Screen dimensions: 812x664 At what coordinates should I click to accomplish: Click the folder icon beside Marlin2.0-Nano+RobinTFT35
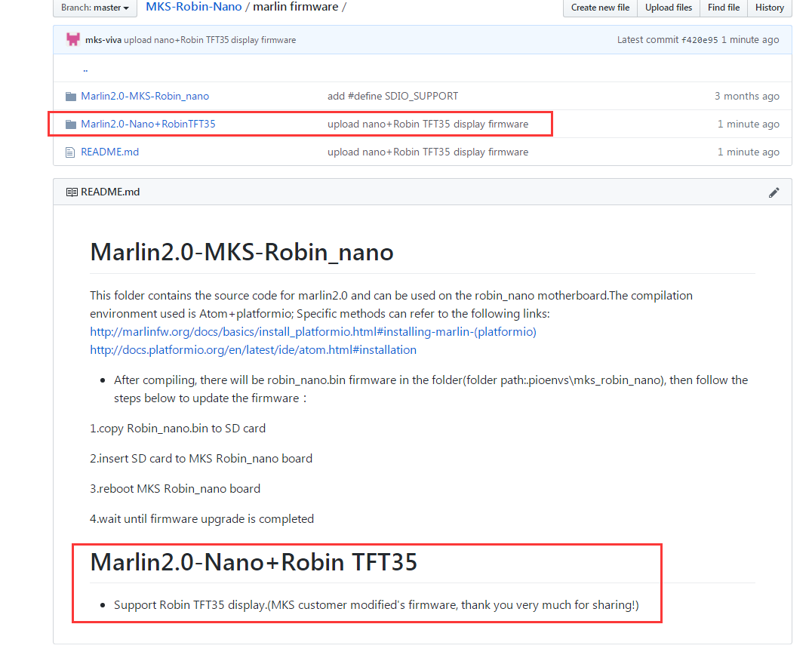[70, 124]
